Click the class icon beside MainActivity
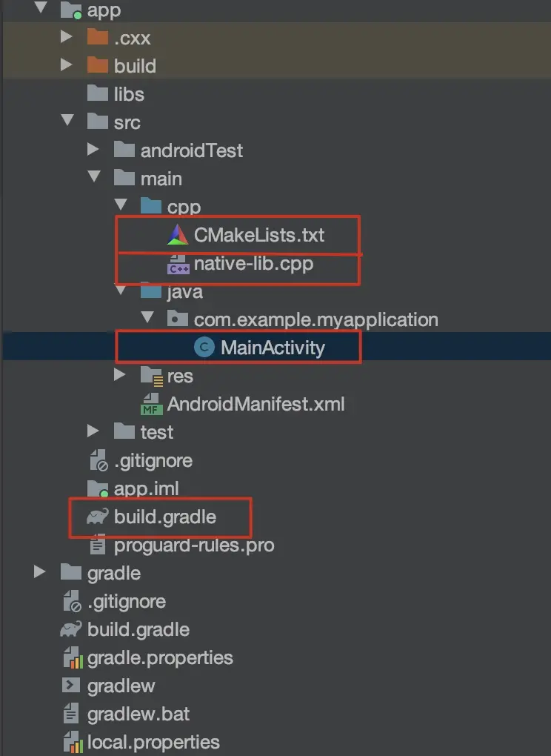The height and width of the screenshot is (756, 551). [x=204, y=348]
